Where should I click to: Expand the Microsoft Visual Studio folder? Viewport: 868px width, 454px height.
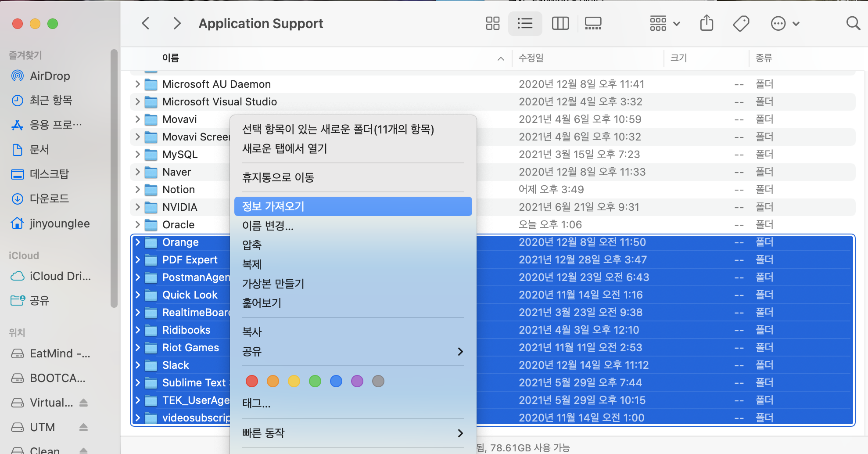coord(137,101)
